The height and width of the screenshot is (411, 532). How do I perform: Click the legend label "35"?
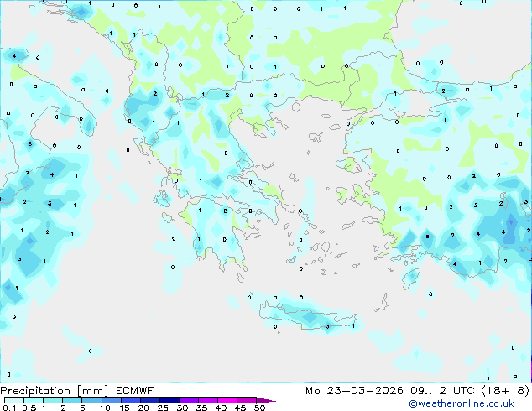(201, 408)
